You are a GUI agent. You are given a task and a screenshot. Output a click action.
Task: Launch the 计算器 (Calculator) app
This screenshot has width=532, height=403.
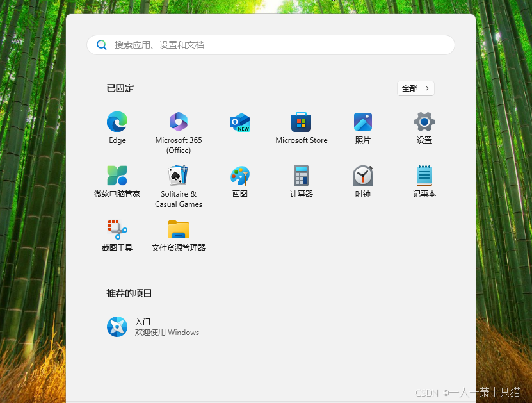coord(302,176)
